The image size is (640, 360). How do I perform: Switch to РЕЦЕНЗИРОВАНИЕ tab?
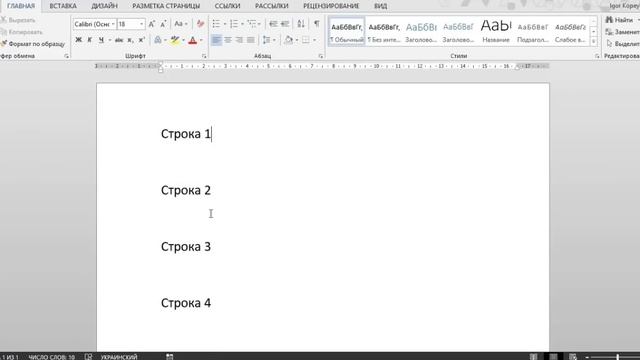pyautogui.click(x=331, y=6)
